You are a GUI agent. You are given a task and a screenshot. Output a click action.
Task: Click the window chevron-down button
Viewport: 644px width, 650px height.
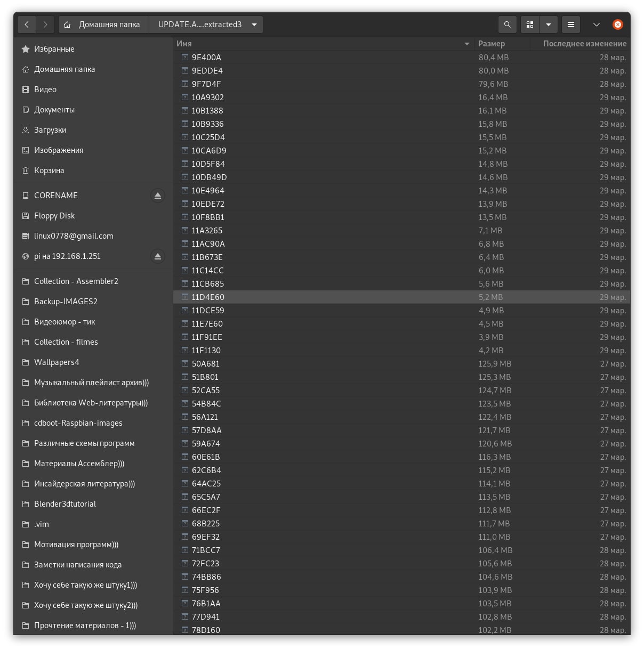coord(597,25)
